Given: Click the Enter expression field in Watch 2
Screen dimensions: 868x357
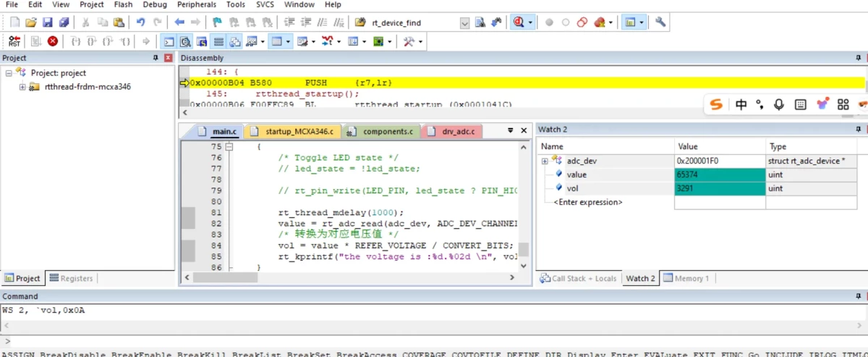Looking at the screenshot, I should [587, 202].
